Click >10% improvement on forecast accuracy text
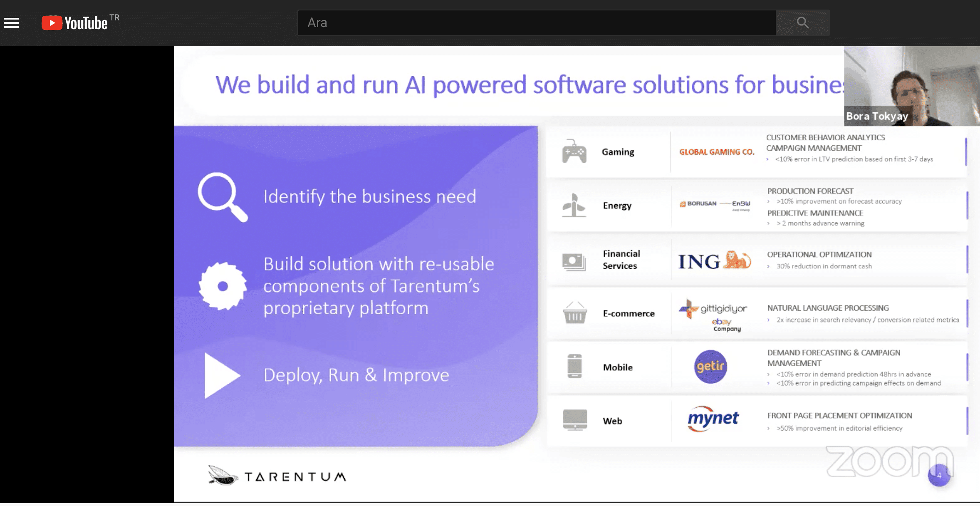The height and width of the screenshot is (506, 980). point(839,201)
